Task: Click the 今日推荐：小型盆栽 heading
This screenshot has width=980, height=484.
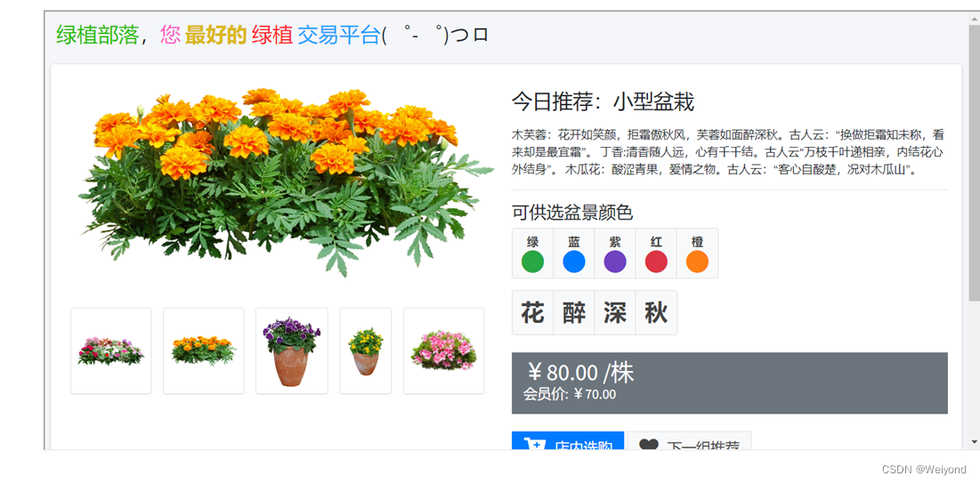Action: pyautogui.click(x=603, y=101)
